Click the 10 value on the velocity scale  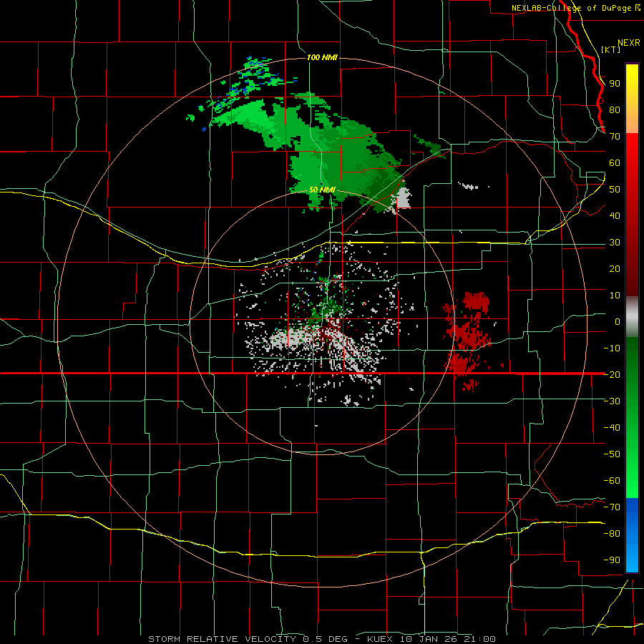(615, 296)
